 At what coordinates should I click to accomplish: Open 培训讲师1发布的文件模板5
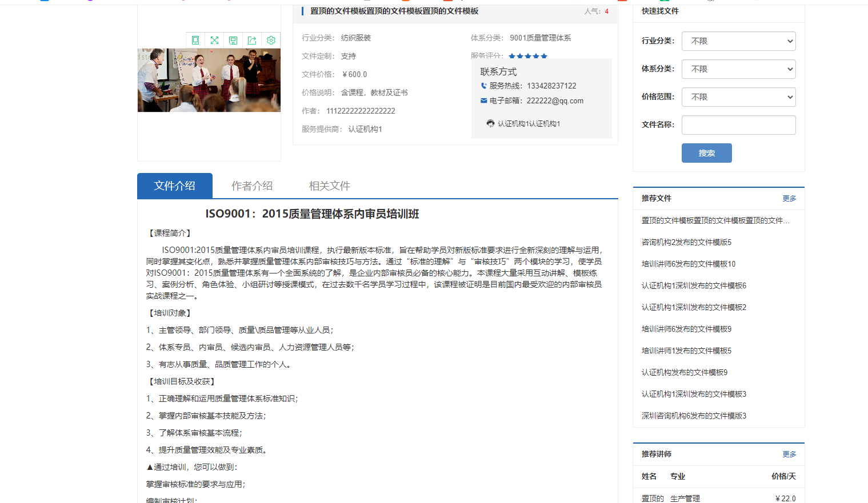[x=686, y=351]
